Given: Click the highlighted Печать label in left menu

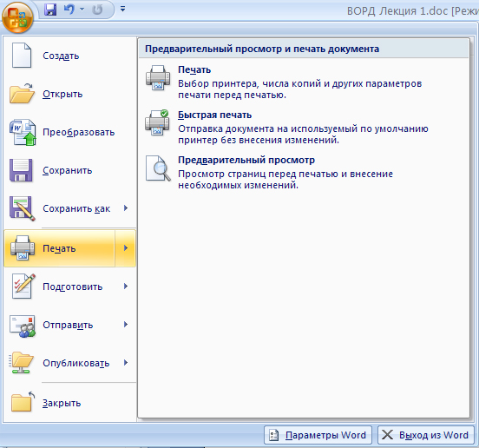Looking at the screenshot, I should 59,248.
